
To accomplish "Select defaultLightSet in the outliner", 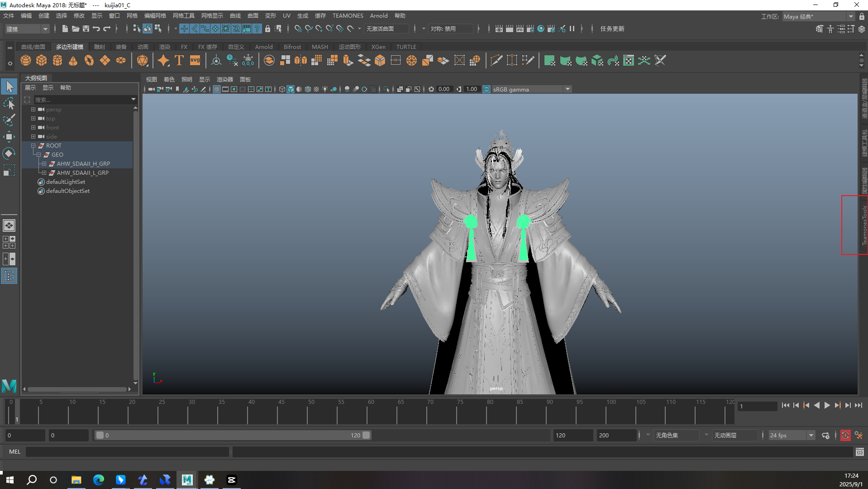I will pos(66,182).
